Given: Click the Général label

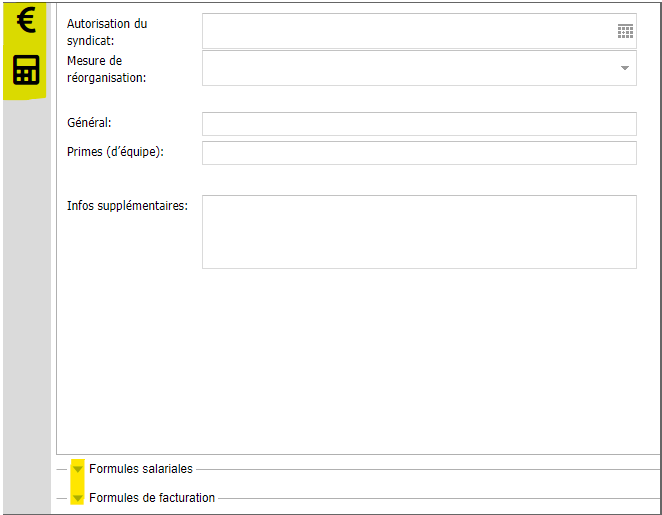Looking at the screenshot, I should [x=89, y=123].
